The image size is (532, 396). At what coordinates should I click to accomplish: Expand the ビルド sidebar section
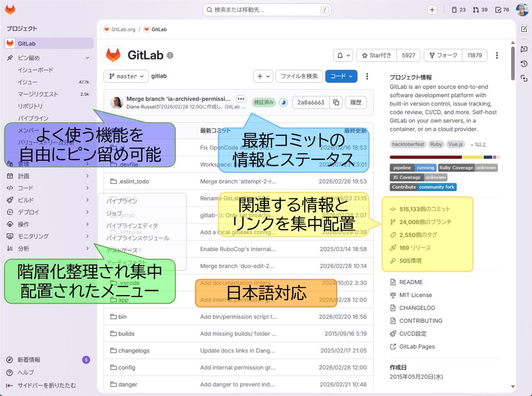[x=49, y=200]
